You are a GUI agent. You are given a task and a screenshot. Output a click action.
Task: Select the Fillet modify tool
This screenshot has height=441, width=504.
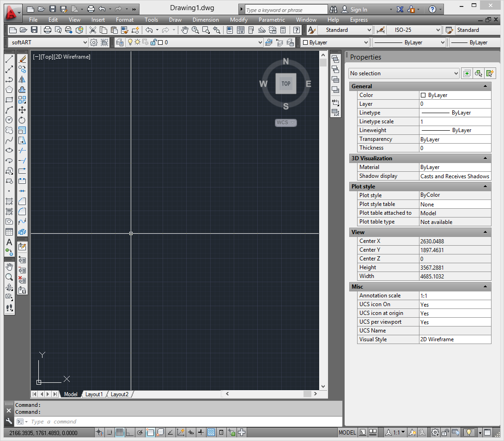(22, 211)
